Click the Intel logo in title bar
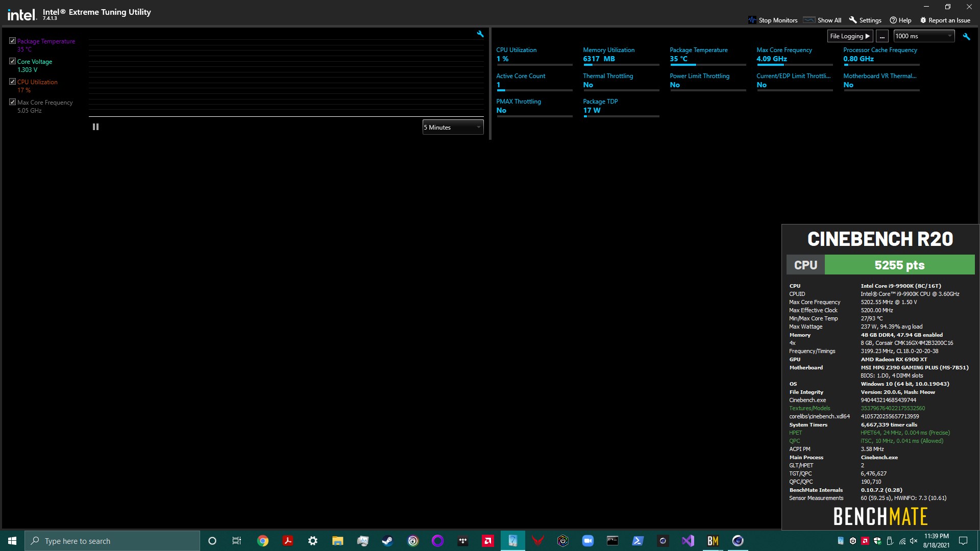This screenshot has width=980, height=551. [x=22, y=14]
